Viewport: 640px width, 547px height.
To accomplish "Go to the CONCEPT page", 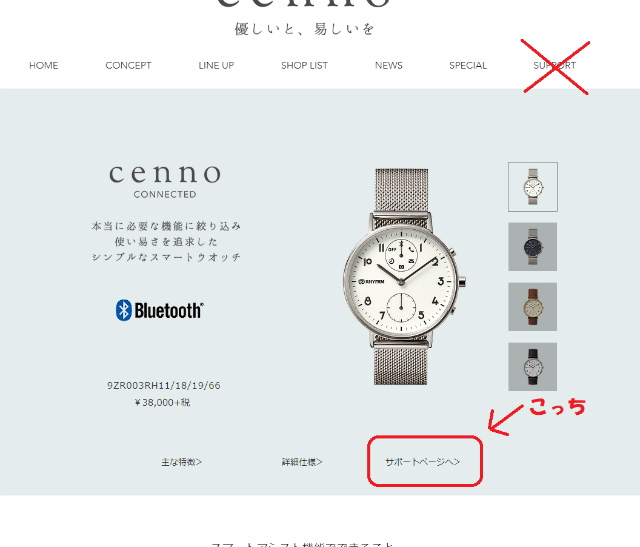I will tap(128, 65).
